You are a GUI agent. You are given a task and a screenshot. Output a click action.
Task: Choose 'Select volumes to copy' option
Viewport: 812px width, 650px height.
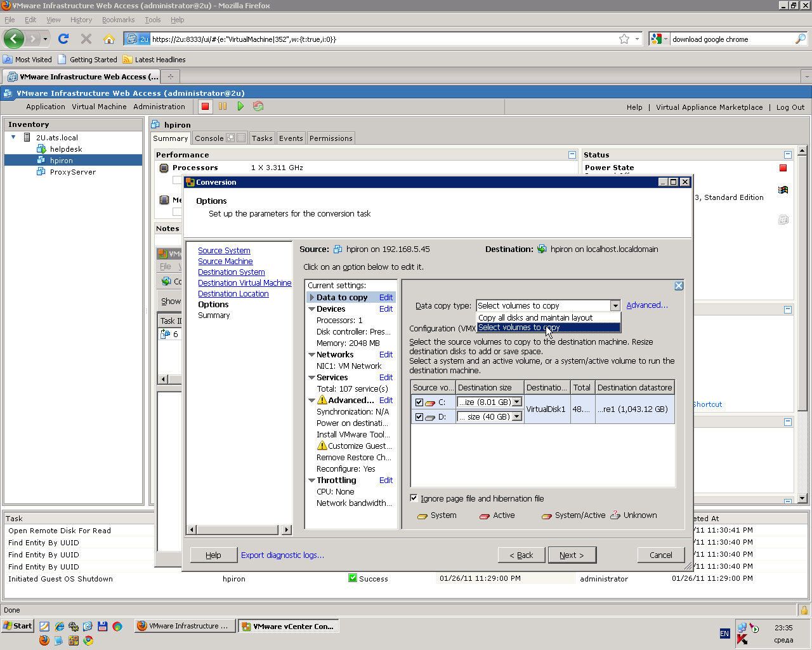(x=548, y=328)
